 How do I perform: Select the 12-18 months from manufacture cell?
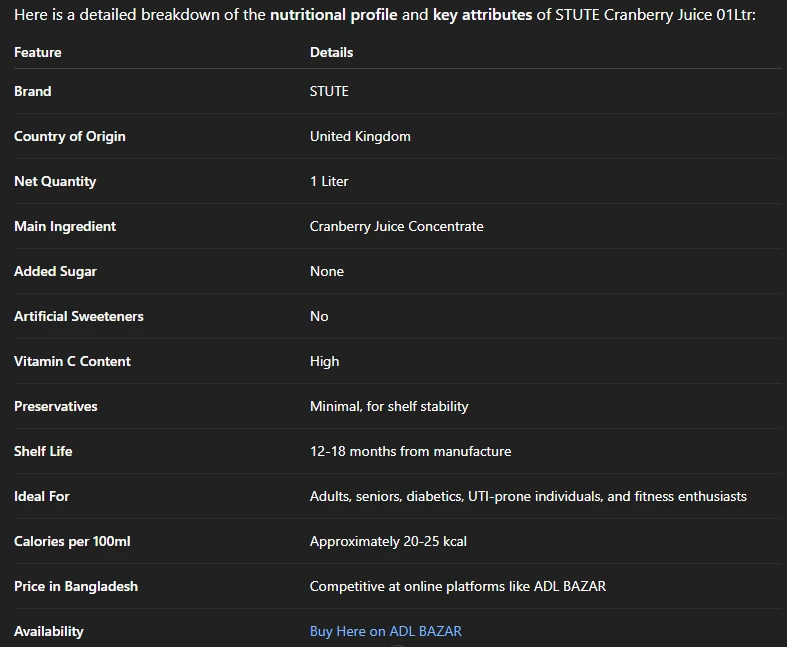(x=410, y=451)
